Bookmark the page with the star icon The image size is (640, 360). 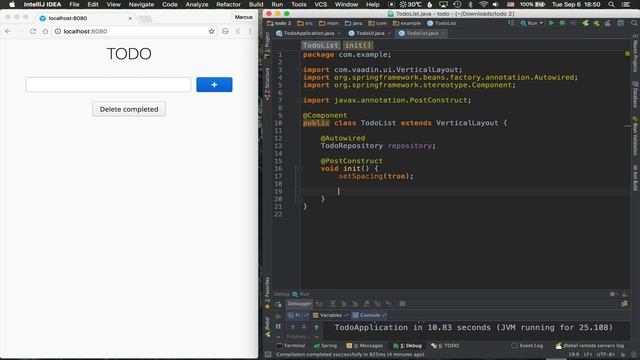point(211,31)
